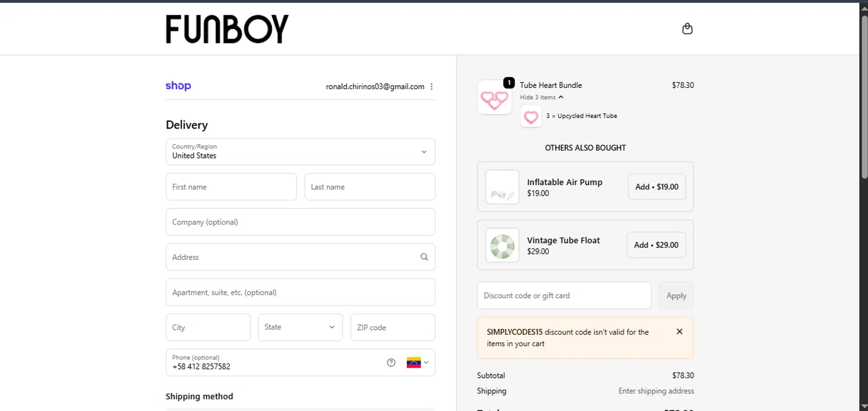Open account options menu beside email
Screen dimensions: 868x411
point(432,86)
